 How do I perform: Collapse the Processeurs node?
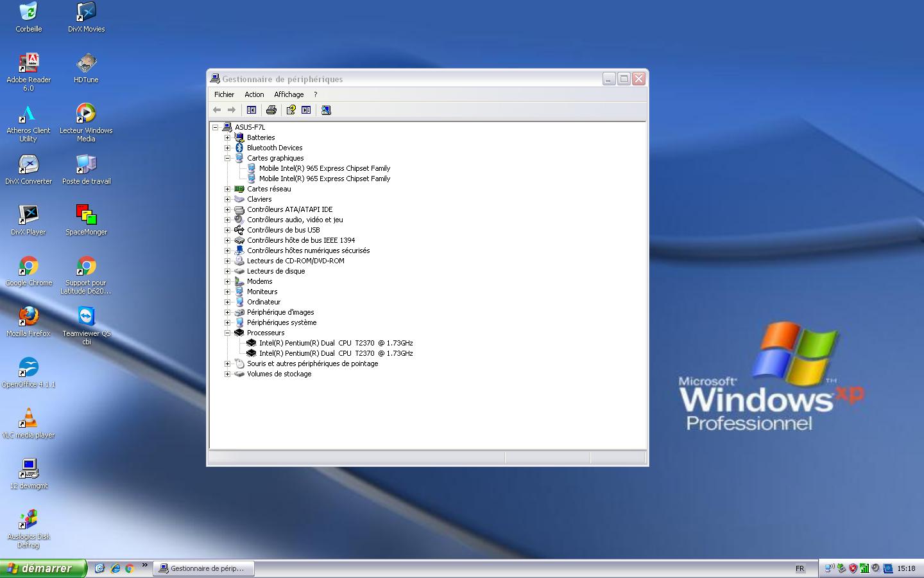coord(227,333)
